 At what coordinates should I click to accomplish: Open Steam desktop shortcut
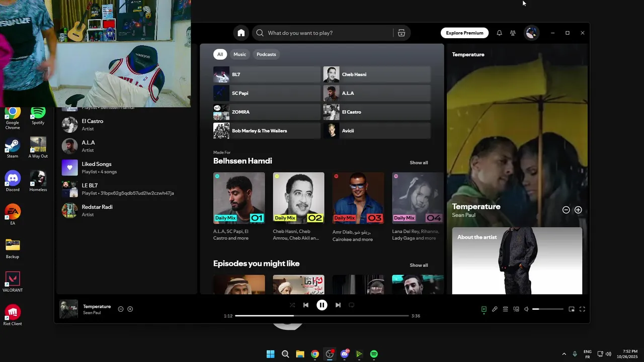(x=13, y=149)
